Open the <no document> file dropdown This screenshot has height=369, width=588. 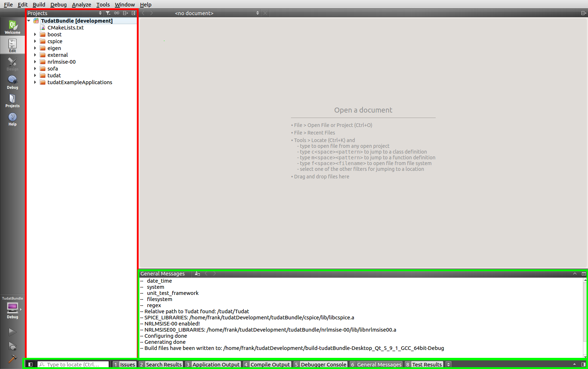(x=216, y=13)
